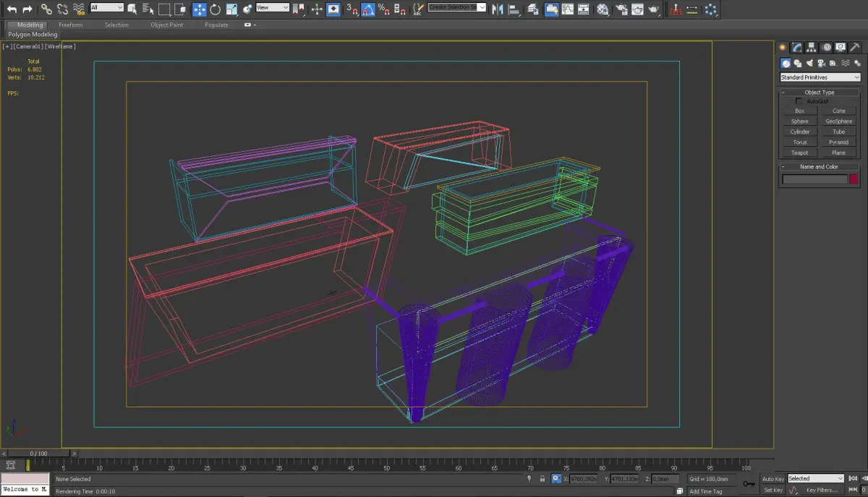Image resolution: width=868 pixels, height=497 pixels.
Task: Switch to the Selection ribbon tab
Action: coord(116,25)
